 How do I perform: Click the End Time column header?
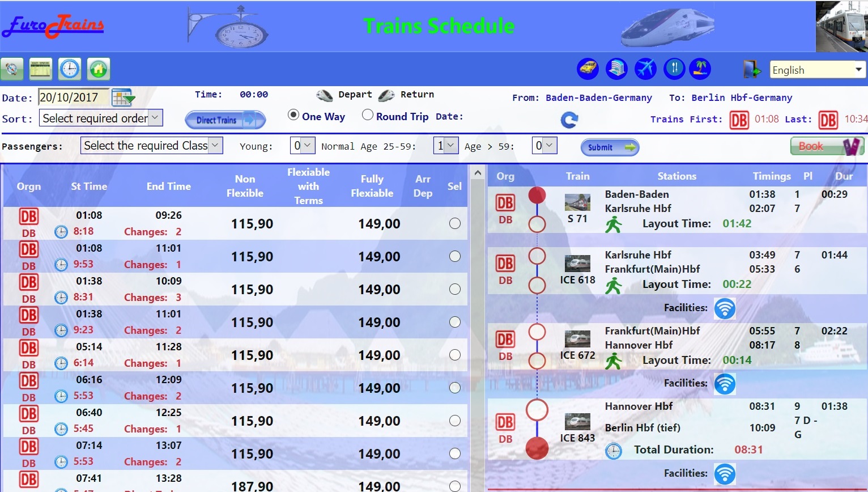pyautogui.click(x=169, y=186)
